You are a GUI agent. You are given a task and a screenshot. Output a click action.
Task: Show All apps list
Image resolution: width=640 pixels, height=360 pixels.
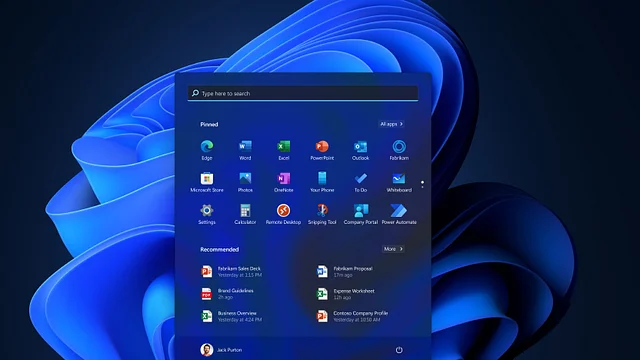point(391,124)
